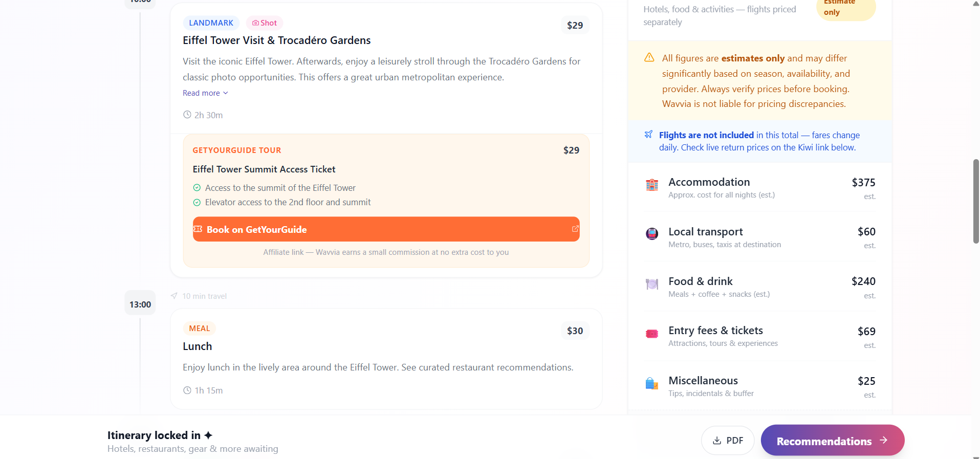Image resolution: width=980 pixels, height=459 pixels.
Task: Click the arrow icon in Recommendations button
Action: (883, 440)
